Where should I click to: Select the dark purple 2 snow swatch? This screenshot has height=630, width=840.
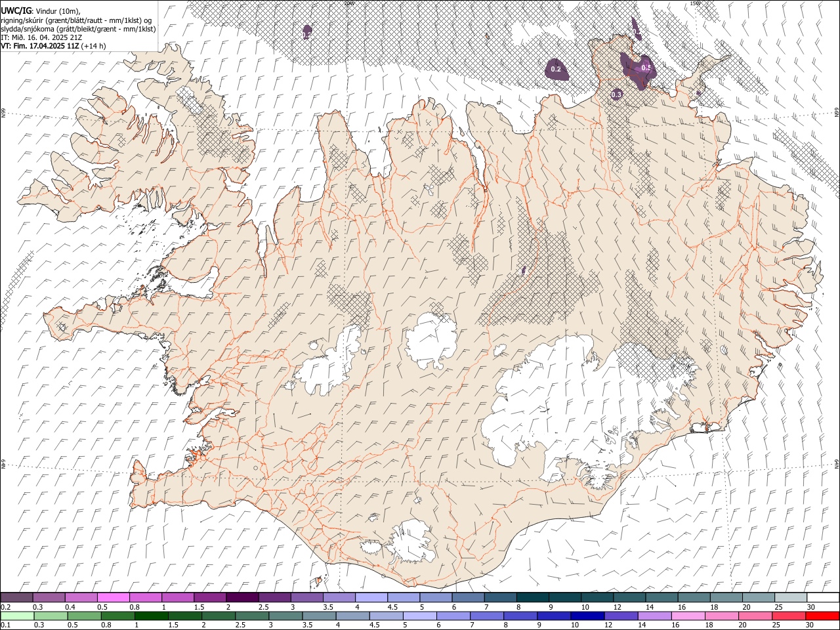coord(242,597)
